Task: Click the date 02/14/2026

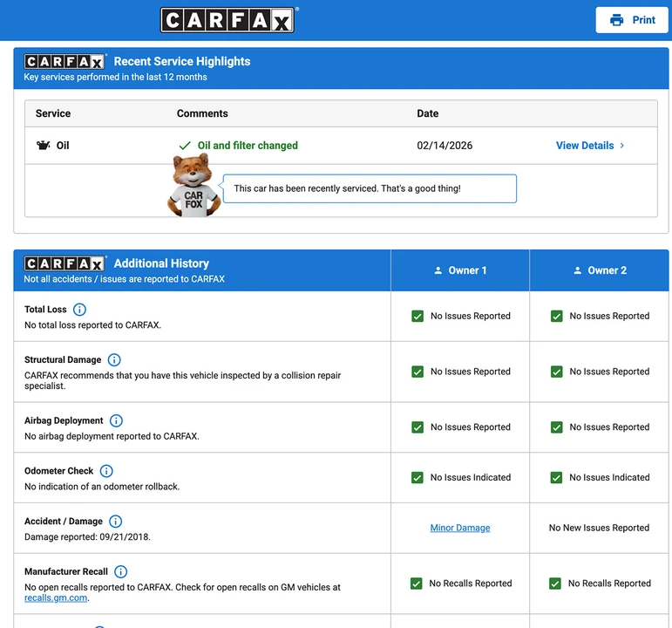Action: (x=445, y=146)
